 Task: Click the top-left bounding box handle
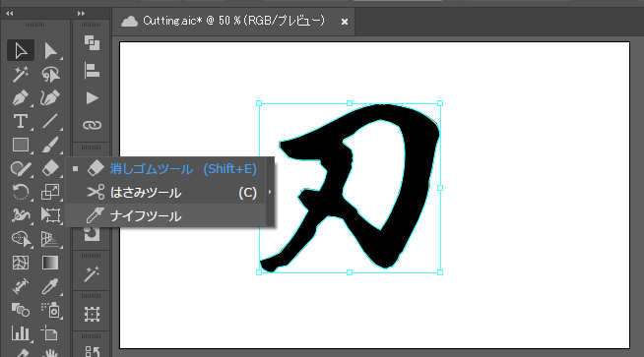pyautogui.click(x=259, y=103)
